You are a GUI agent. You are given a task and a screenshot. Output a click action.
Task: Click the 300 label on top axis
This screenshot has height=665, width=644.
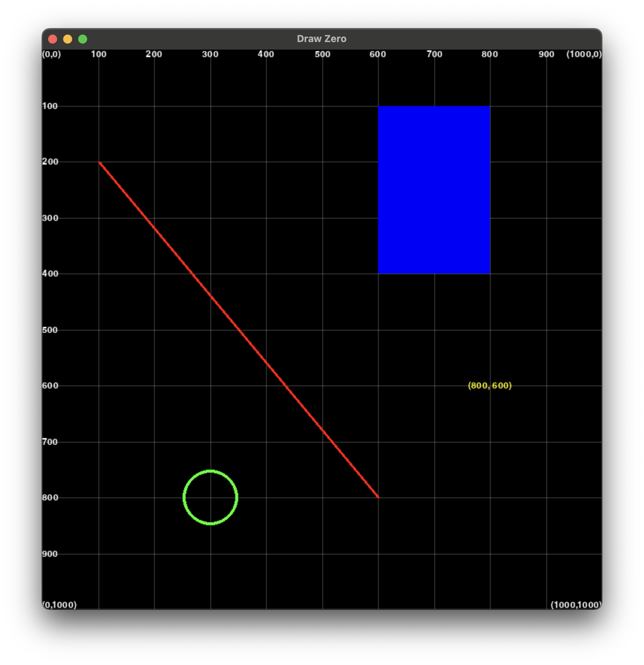click(210, 54)
